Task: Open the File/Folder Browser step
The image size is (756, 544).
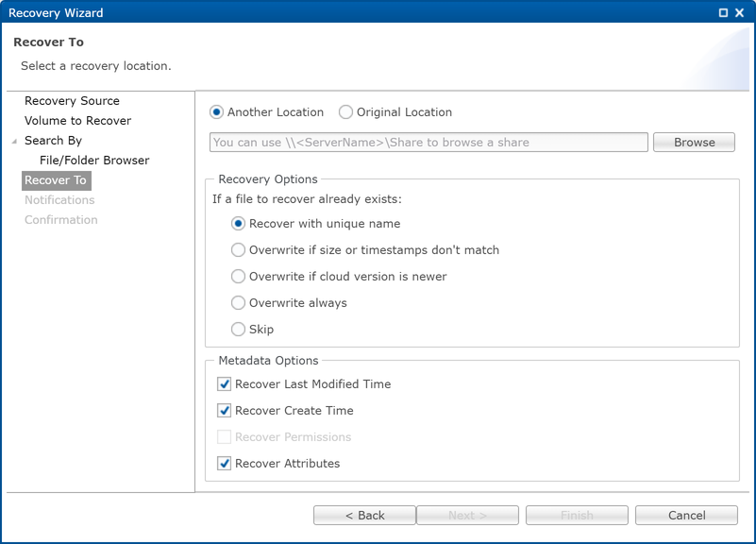Action: (x=94, y=161)
